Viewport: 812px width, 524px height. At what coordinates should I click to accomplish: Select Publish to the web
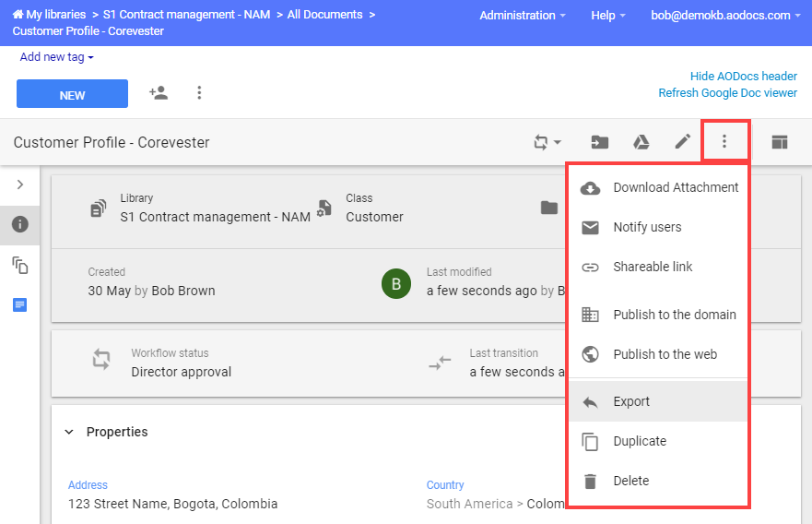(x=658, y=354)
